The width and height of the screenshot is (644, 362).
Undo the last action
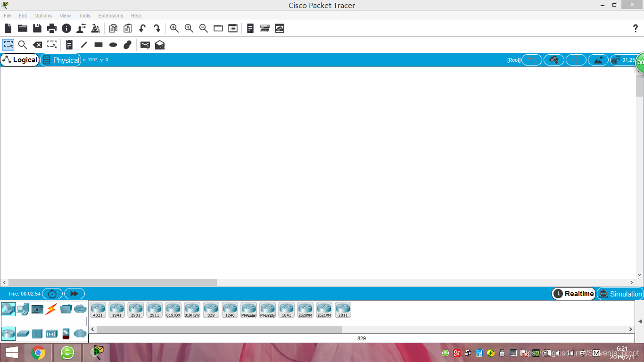[x=142, y=28]
